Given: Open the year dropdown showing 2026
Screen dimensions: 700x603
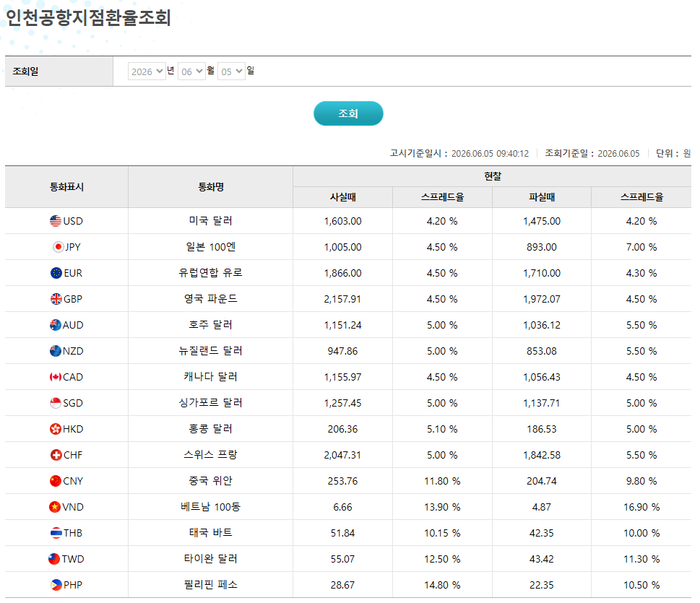Looking at the screenshot, I should (147, 71).
